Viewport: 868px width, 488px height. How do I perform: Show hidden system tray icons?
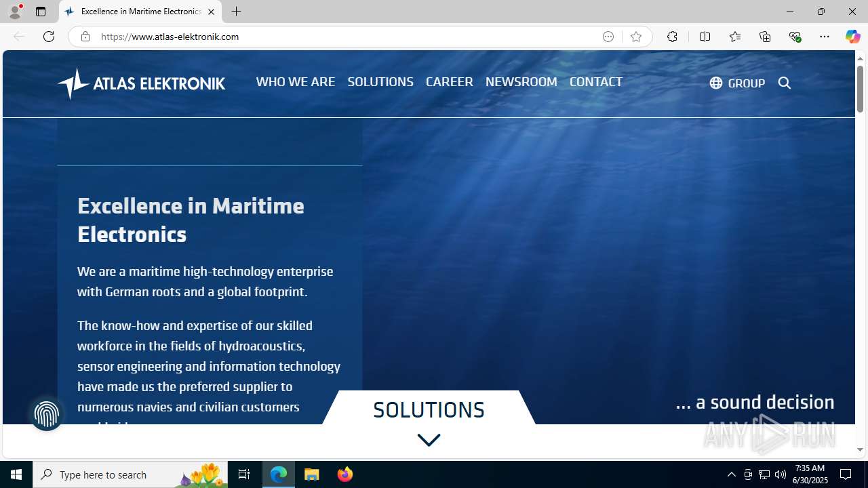731,474
